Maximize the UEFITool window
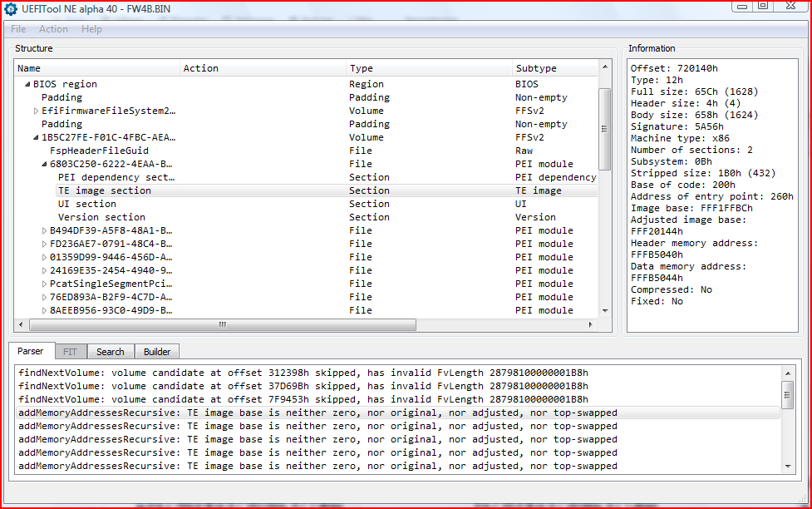Image resolution: width=812 pixels, height=509 pixels. (763, 6)
